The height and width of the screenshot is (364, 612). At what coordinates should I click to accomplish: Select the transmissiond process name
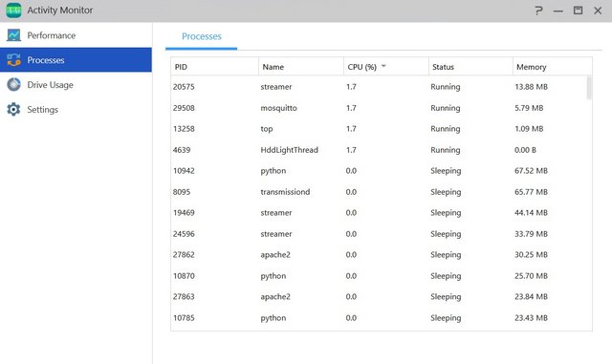pos(285,192)
